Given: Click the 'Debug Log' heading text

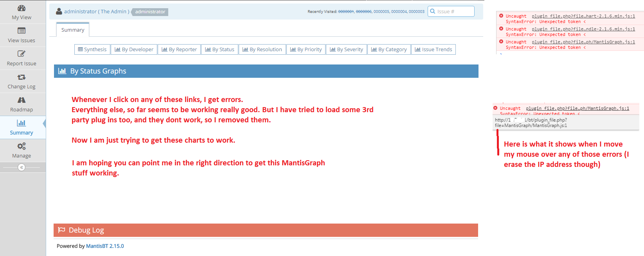Looking at the screenshot, I should coord(86,230).
